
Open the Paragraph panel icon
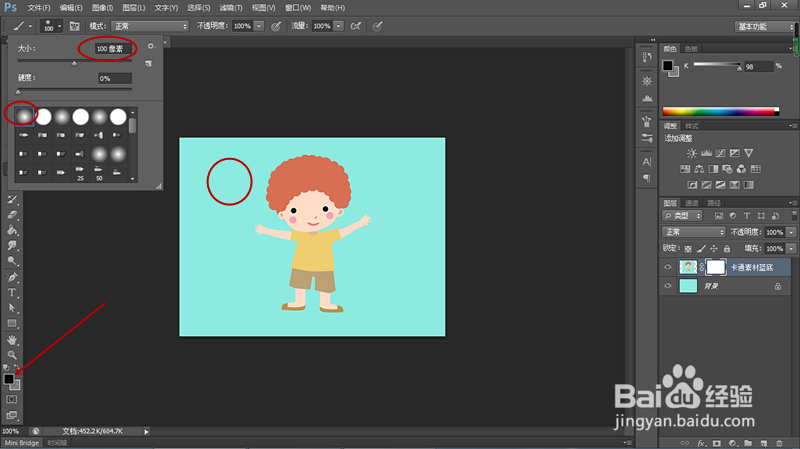pos(647,178)
